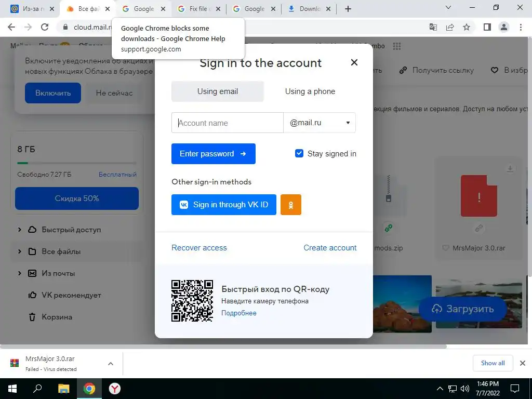Toggle the Stay signed in checkbox

[299, 153]
